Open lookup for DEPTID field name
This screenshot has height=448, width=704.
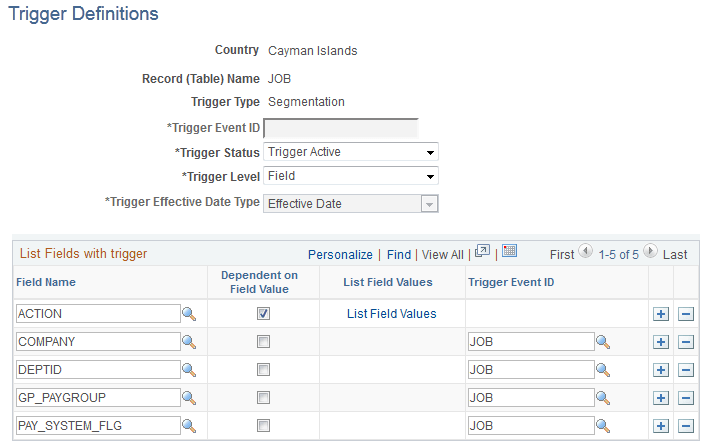click(x=189, y=370)
